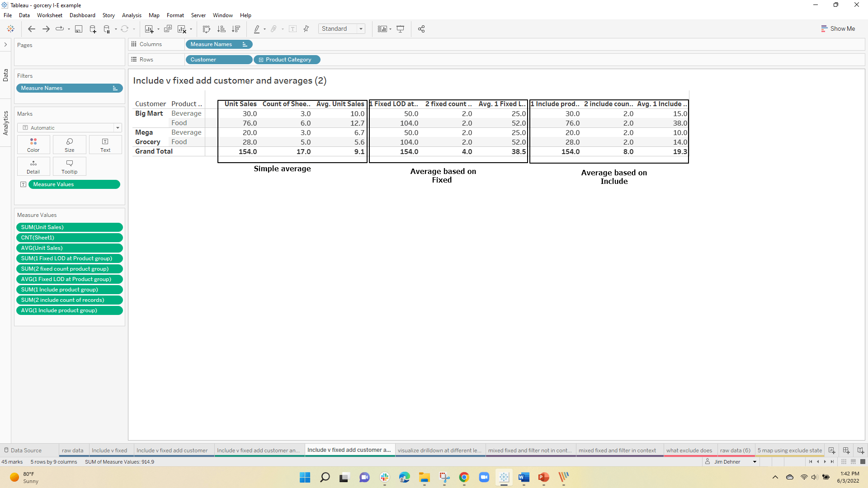Image resolution: width=868 pixels, height=488 pixels.
Task: Open the Color marks card
Action: tap(33, 145)
